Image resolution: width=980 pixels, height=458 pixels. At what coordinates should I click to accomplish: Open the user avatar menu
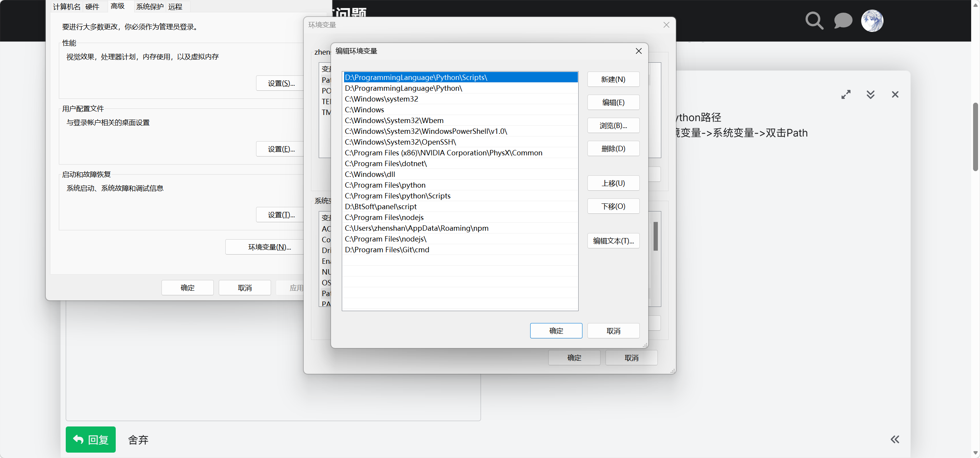(872, 21)
